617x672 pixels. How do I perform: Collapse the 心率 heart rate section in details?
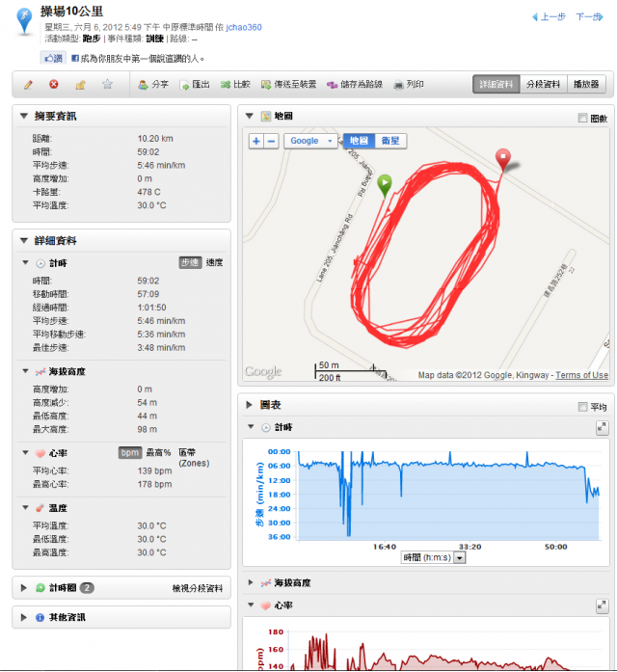pyautogui.click(x=25, y=452)
